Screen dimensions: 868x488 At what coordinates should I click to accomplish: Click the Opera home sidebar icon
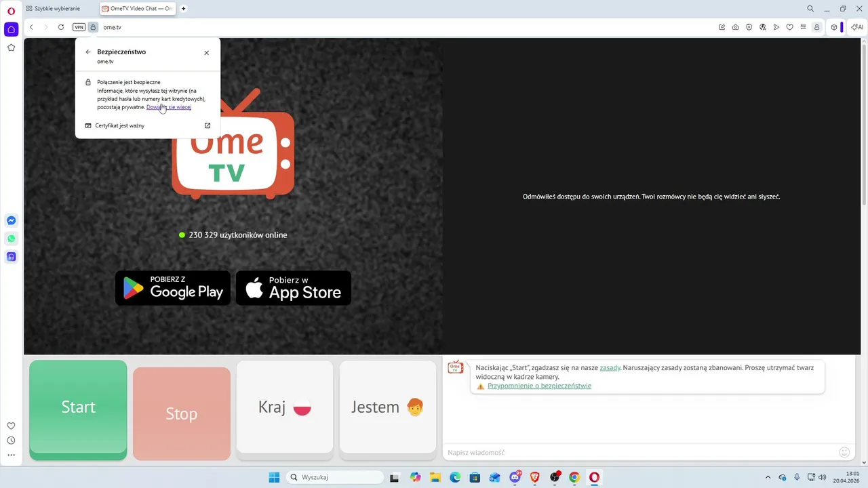click(11, 29)
